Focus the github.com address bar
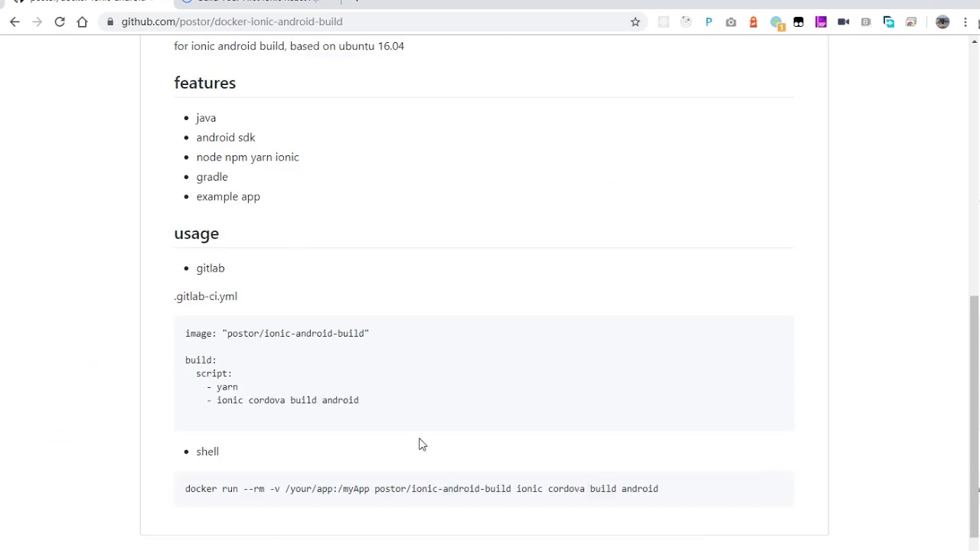Viewport: 980px width, 551px height. point(367,22)
